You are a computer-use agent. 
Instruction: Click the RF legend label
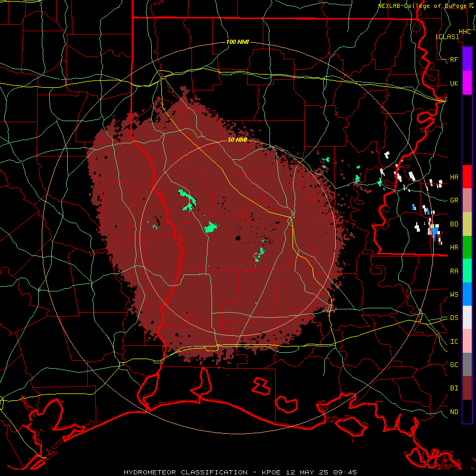[x=454, y=59]
